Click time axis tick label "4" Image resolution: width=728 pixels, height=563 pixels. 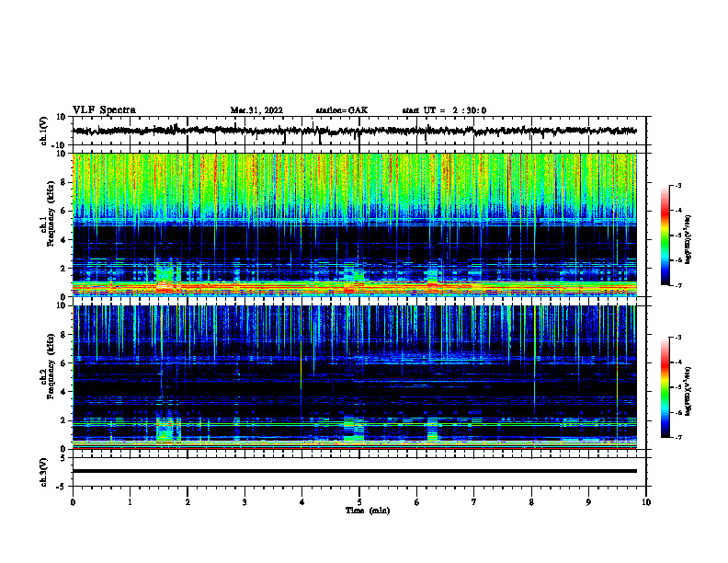[x=302, y=502]
